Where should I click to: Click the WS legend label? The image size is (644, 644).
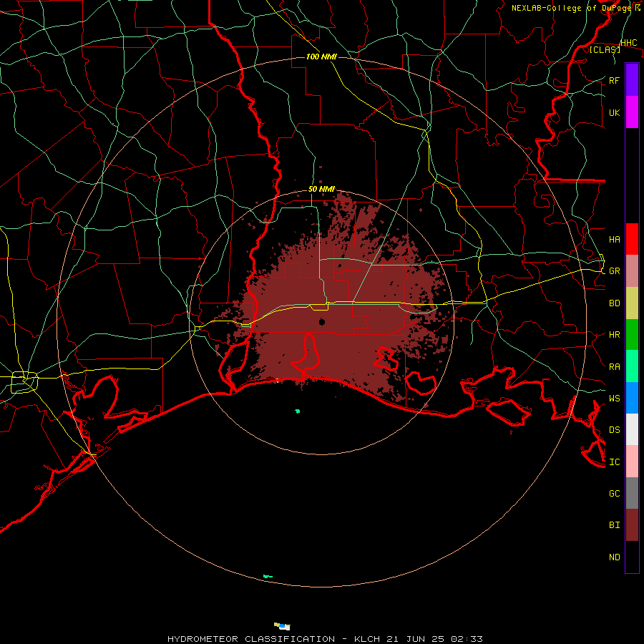tap(614, 398)
